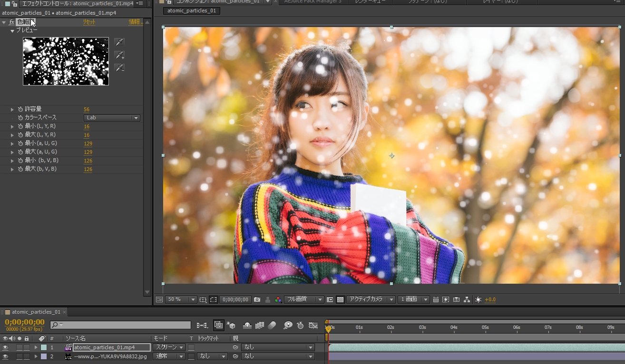Click the 情報 link of the effect
The width and height of the screenshot is (625, 364).
click(x=136, y=22)
